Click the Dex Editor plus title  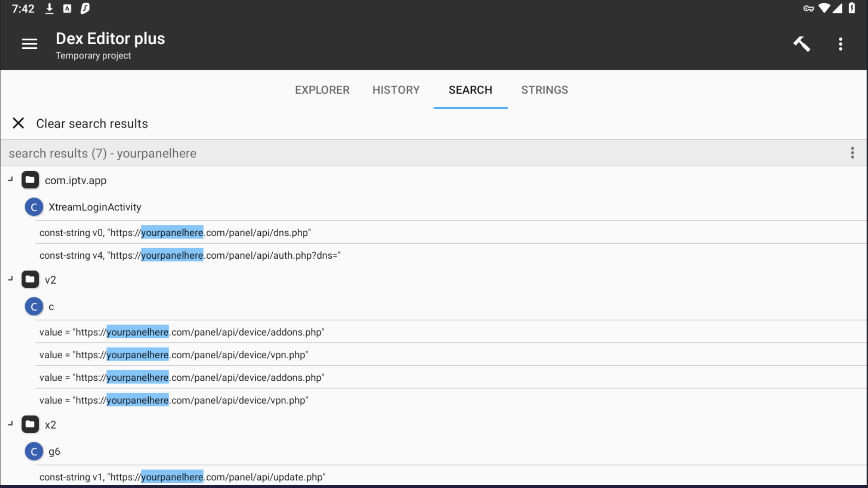pyautogui.click(x=111, y=39)
